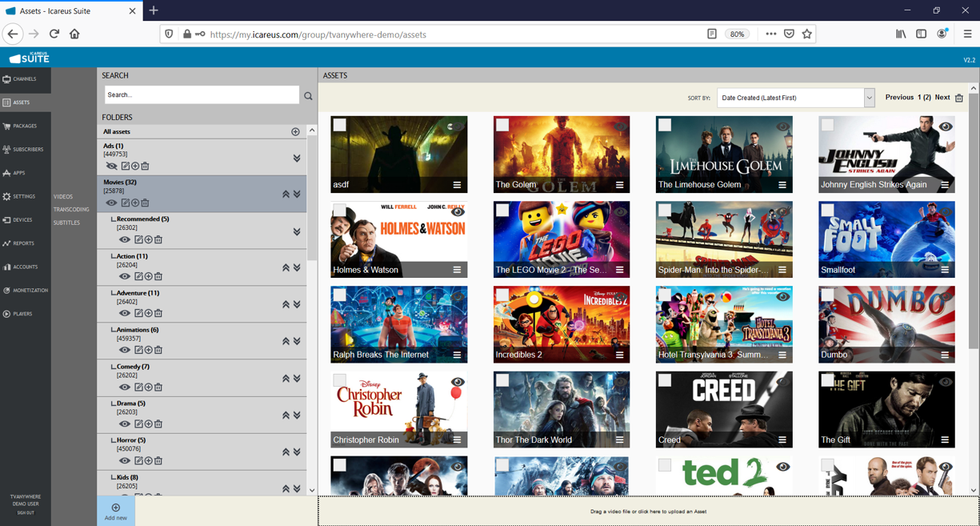The image size is (980, 526).
Task: Move Action folder up with double chevron
Action: (x=286, y=268)
